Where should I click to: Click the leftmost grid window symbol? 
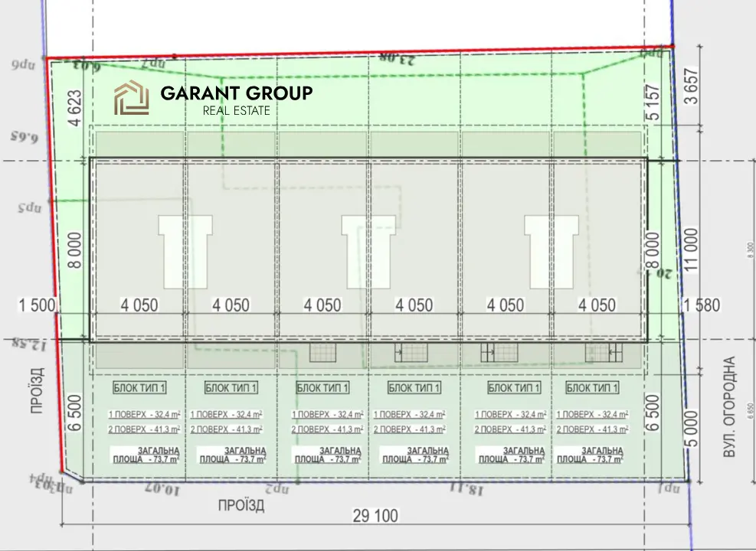tap(322, 352)
